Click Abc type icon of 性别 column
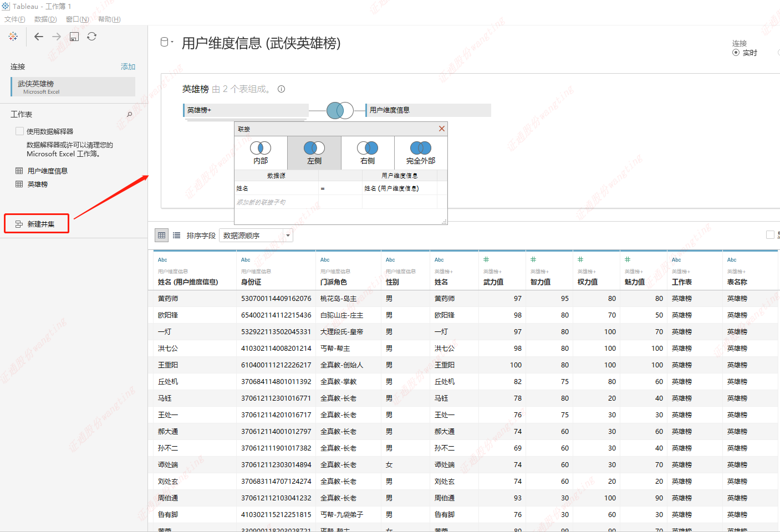The image size is (780, 532). pyautogui.click(x=390, y=260)
